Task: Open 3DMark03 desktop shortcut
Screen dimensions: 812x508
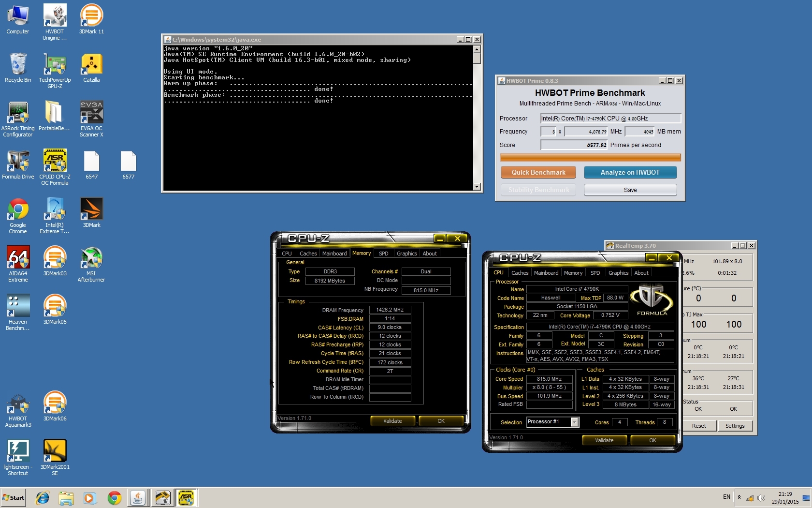Action: (x=55, y=262)
